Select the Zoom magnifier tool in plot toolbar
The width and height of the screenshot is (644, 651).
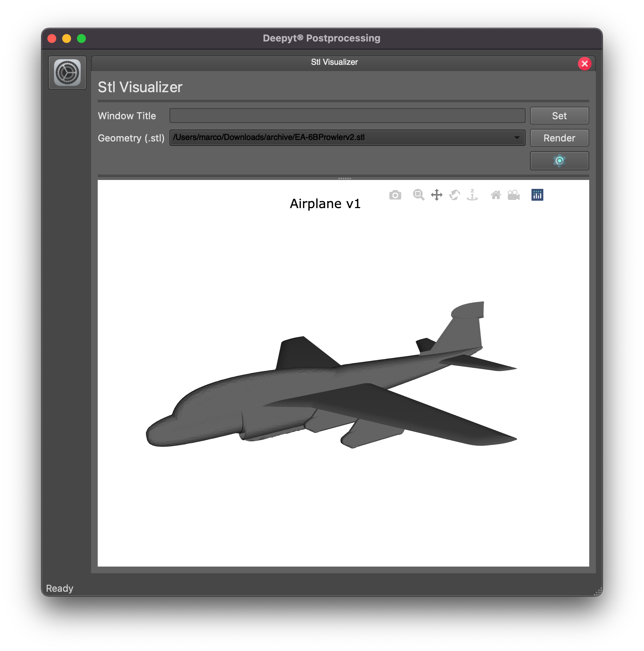coord(419,195)
